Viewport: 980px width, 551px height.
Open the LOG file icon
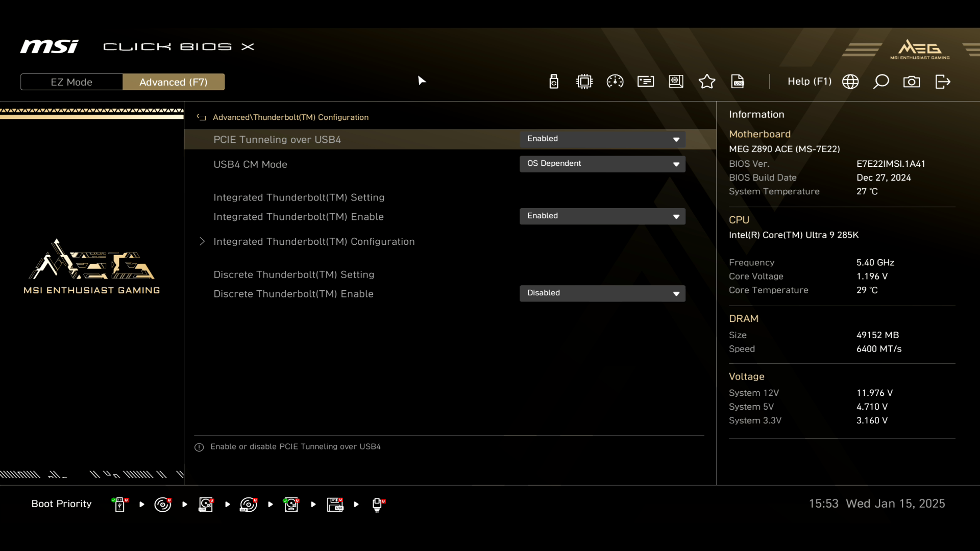click(x=738, y=82)
